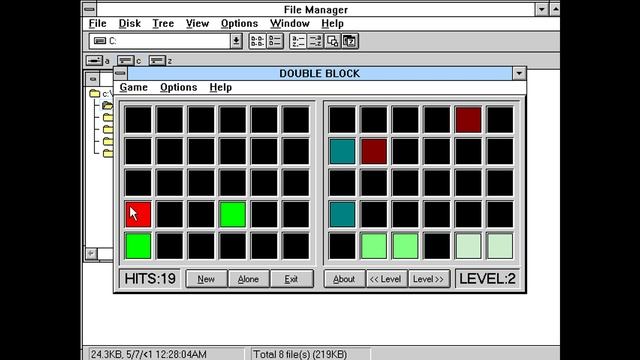Open File Manager's Help menu
The height and width of the screenshot is (360, 640).
tap(332, 24)
